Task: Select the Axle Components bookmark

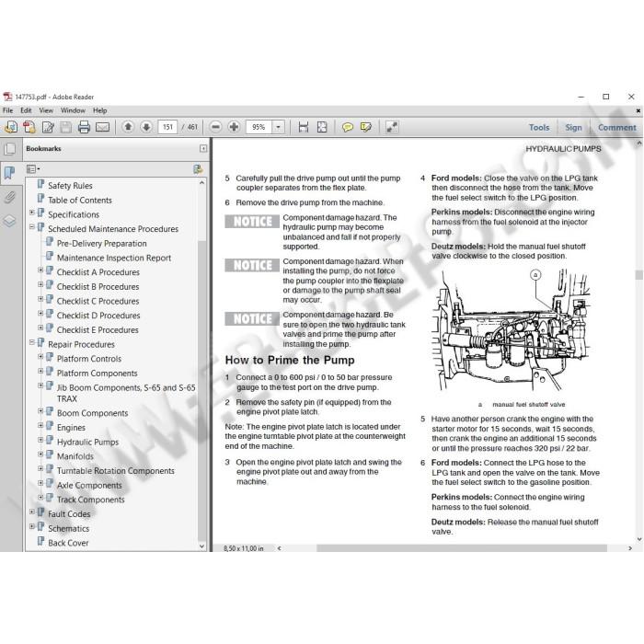Action: pos(89,485)
